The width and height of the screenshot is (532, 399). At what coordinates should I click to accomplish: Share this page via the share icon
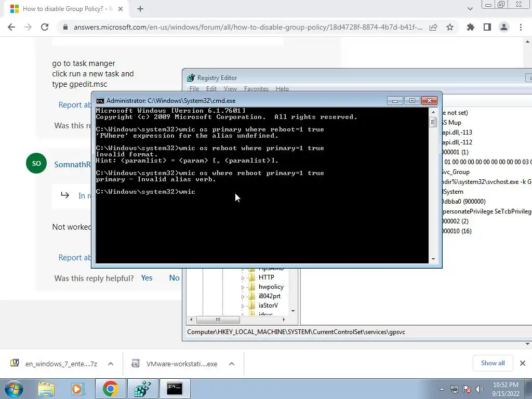(433, 27)
